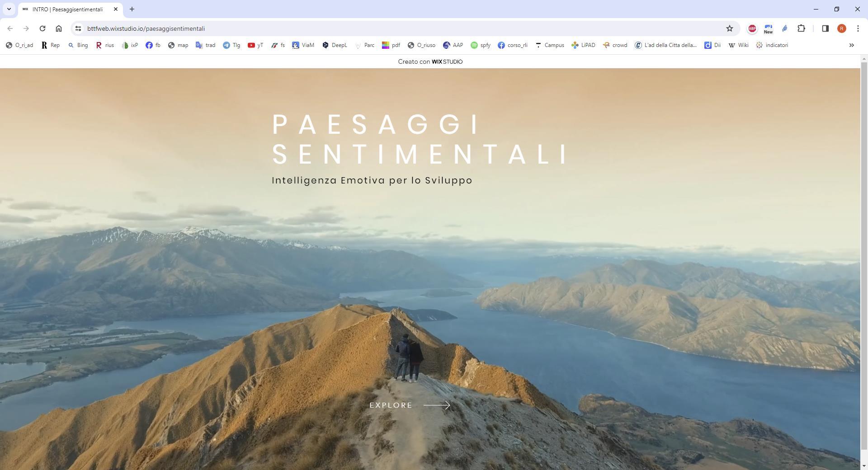Close the INTRO Paesaggisentimentali tab
This screenshot has width=868, height=470.
[x=116, y=9]
